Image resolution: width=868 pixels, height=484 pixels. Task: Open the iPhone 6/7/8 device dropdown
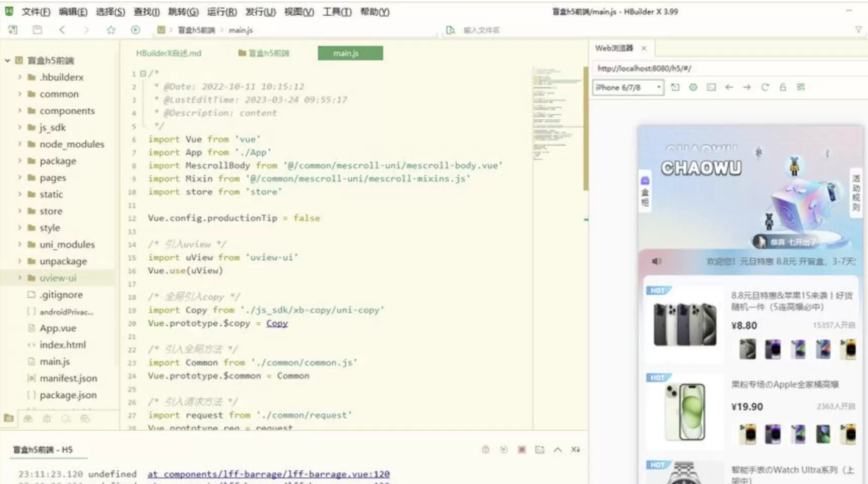pos(628,87)
